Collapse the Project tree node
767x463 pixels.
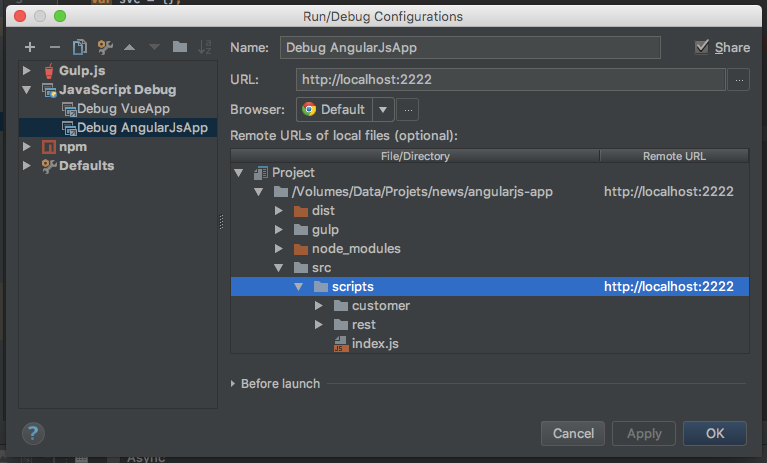pyautogui.click(x=239, y=173)
